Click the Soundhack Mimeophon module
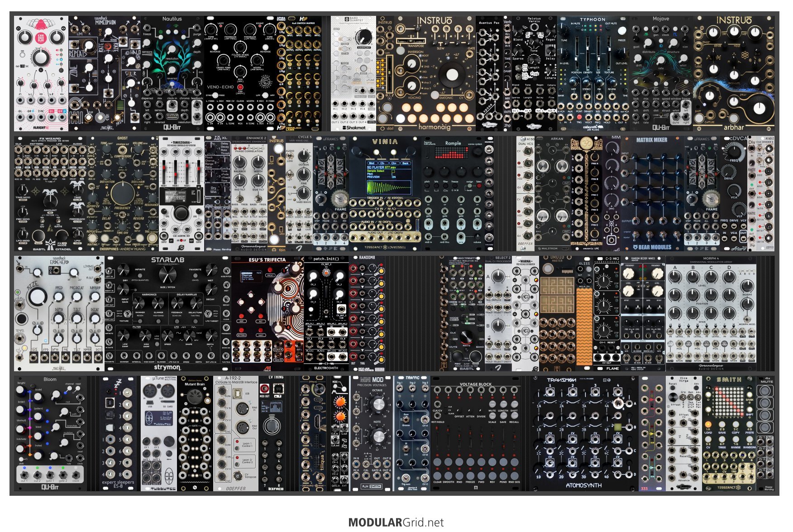793x532 pixels. coord(105,74)
